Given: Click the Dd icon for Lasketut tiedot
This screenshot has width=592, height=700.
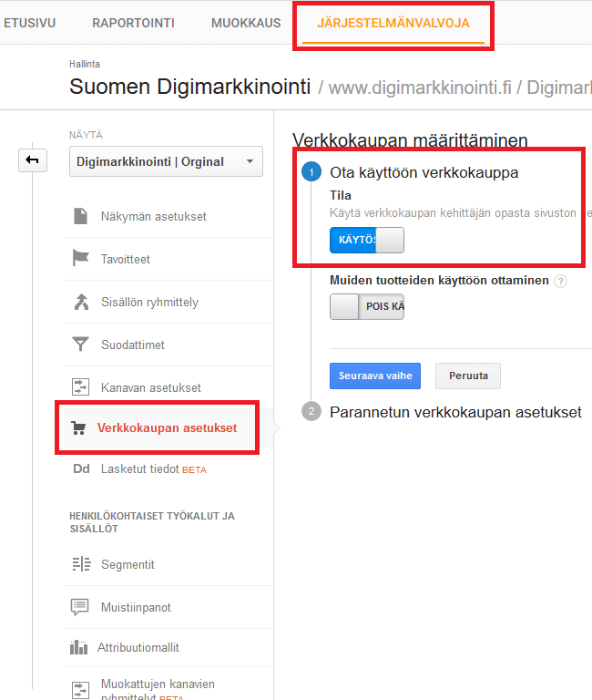Looking at the screenshot, I should (81, 468).
